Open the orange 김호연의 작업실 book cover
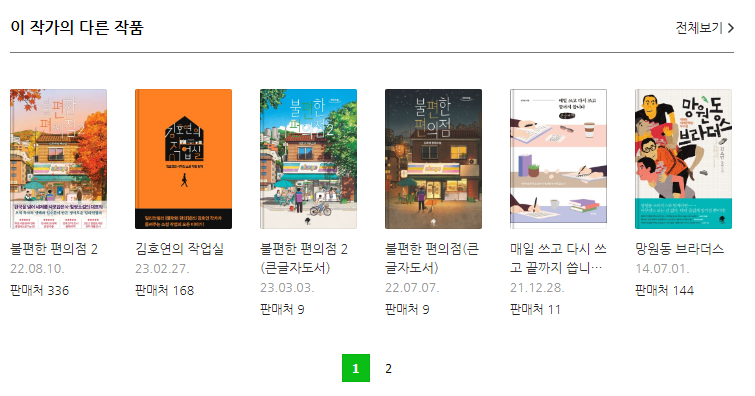The height and width of the screenshot is (396, 755). click(x=183, y=158)
